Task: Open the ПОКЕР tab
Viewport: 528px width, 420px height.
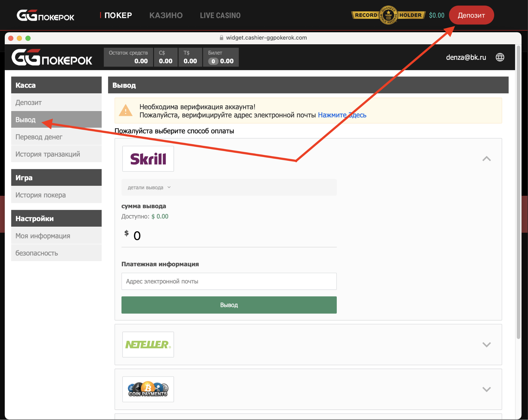Action: click(x=118, y=15)
